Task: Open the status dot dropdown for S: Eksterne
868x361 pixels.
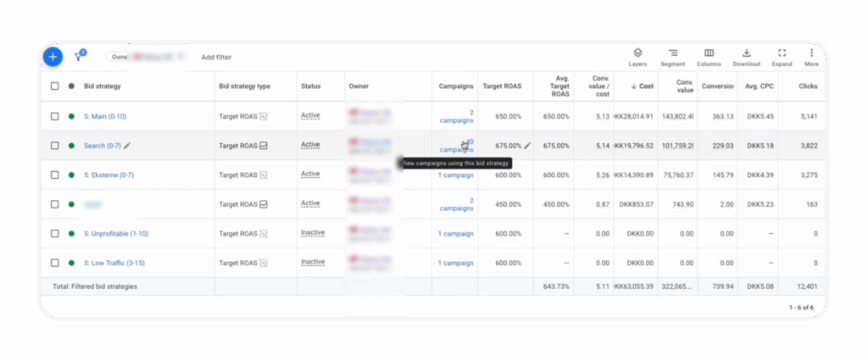Action: [x=71, y=175]
